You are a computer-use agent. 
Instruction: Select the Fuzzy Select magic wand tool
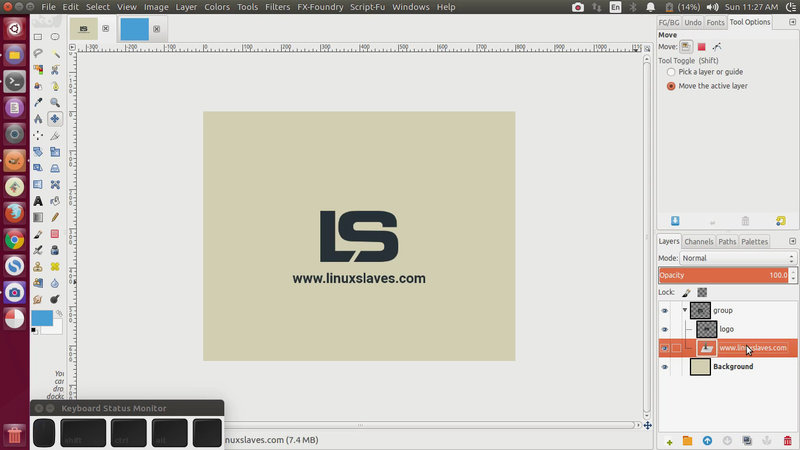[55, 53]
